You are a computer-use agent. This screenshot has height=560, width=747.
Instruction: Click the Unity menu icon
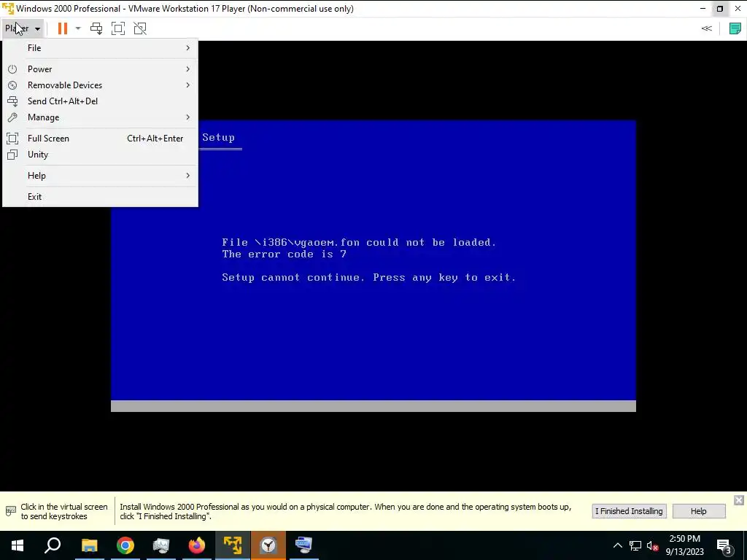pyautogui.click(x=12, y=155)
